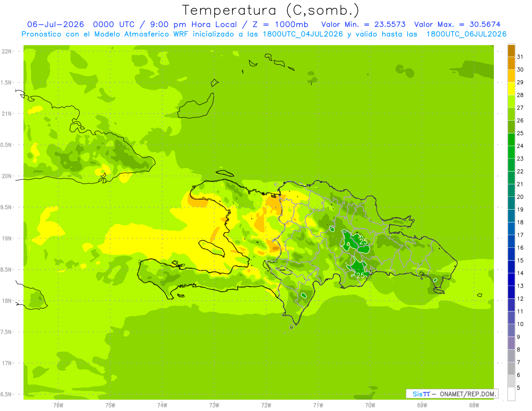This screenshot has width=532, height=411.
Task: Pick the yellow legend swatch between 28 and 29
Action: [x=511, y=89]
